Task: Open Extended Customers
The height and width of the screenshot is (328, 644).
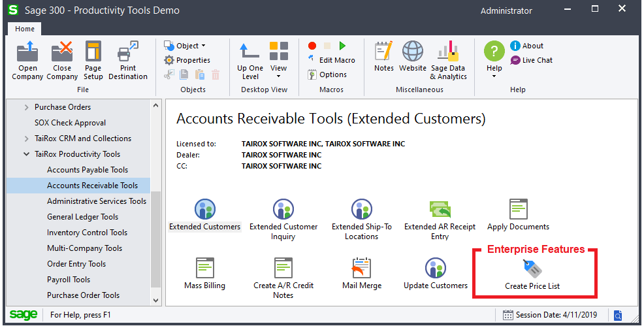Action: pos(205,215)
